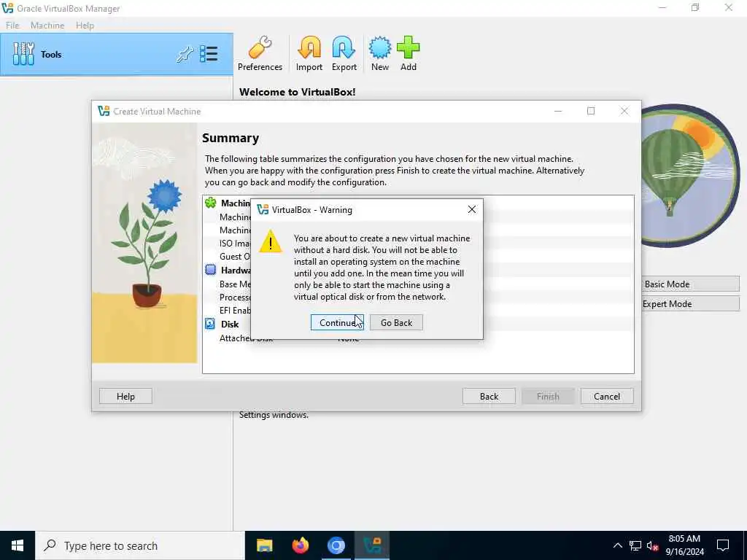Image resolution: width=747 pixels, height=560 pixels.
Task: Click the taskbar clock showing 8:05 AM
Action: (x=684, y=545)
